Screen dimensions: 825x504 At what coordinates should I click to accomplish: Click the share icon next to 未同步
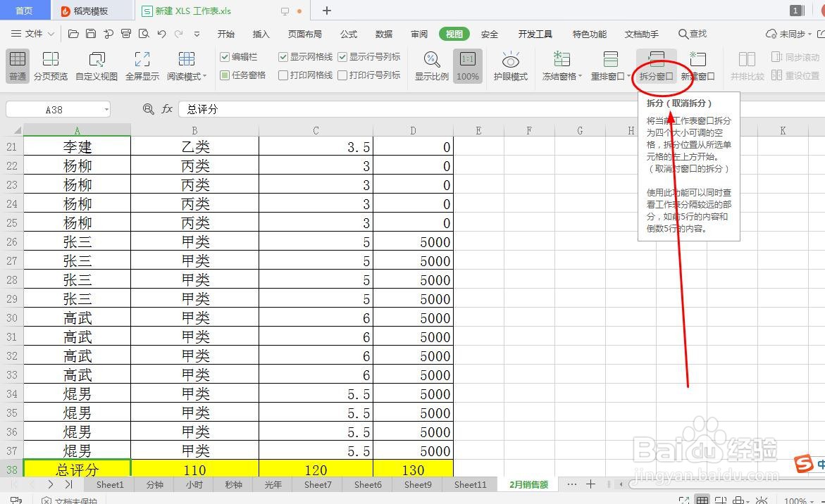821,34
